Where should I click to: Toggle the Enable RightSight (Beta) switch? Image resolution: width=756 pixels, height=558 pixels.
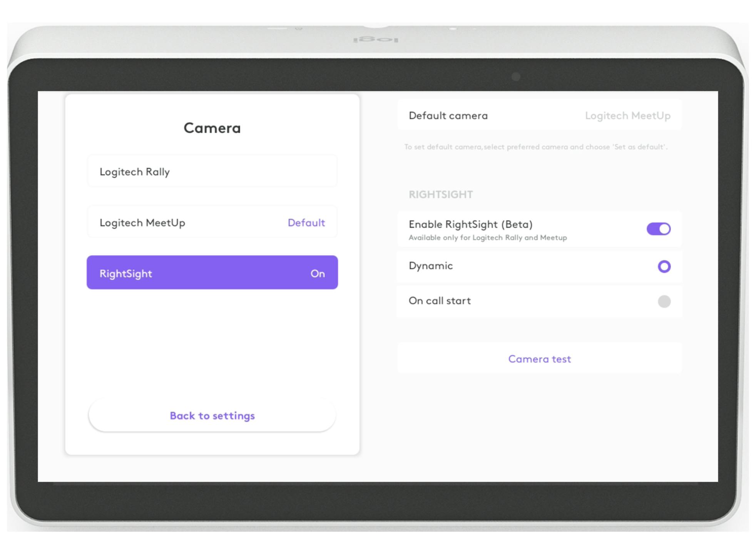click(x=658, y=229)
